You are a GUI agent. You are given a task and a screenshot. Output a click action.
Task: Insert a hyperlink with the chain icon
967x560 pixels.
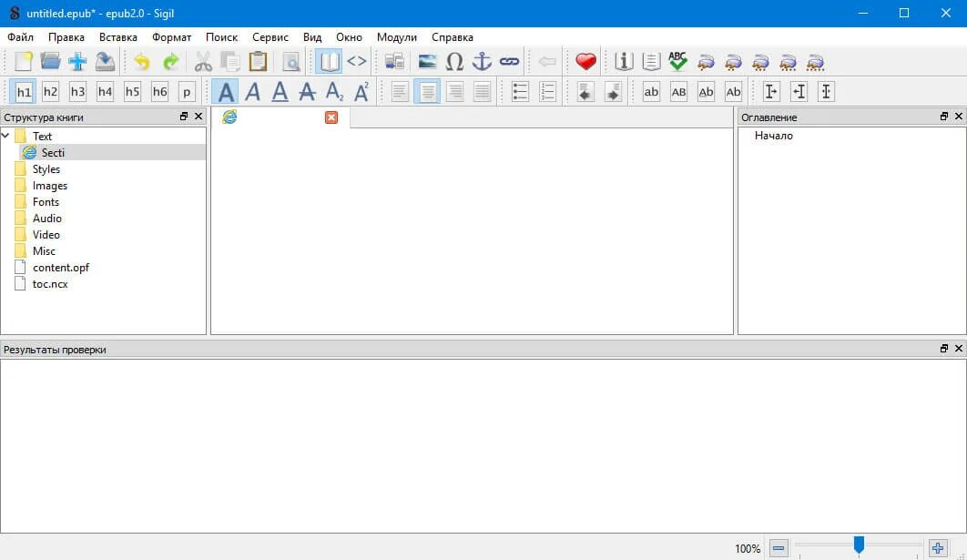point(510,61)
